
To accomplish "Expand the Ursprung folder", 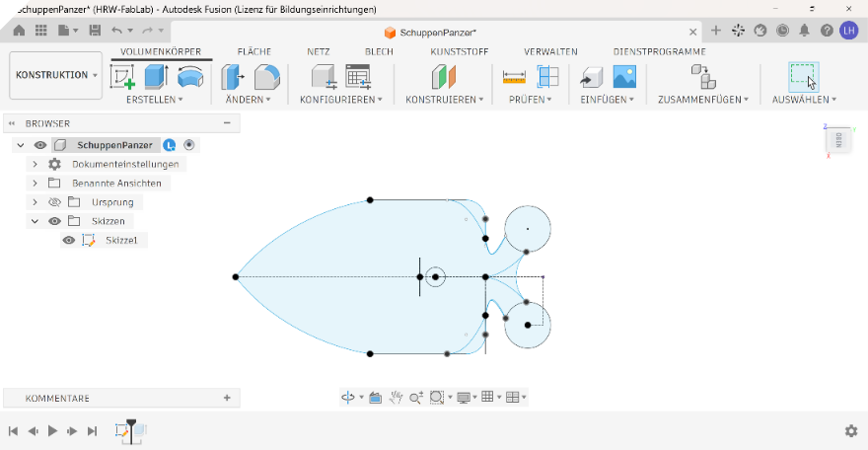I will [x=35, y=202].
